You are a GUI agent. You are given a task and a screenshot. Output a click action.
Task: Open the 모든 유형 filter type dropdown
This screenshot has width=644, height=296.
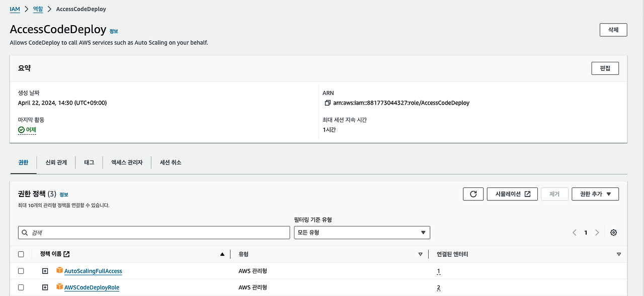coord(362,233)
